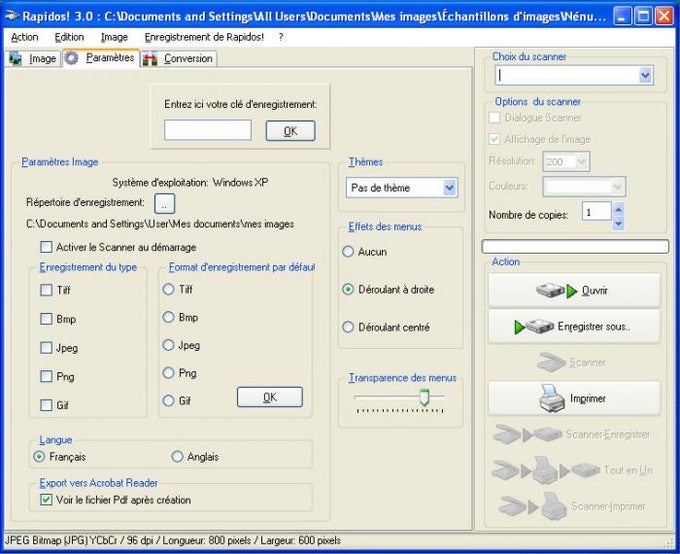The image size is (680, 554).
Task: Select Jpeg as default save format
Action: point(168,345)
